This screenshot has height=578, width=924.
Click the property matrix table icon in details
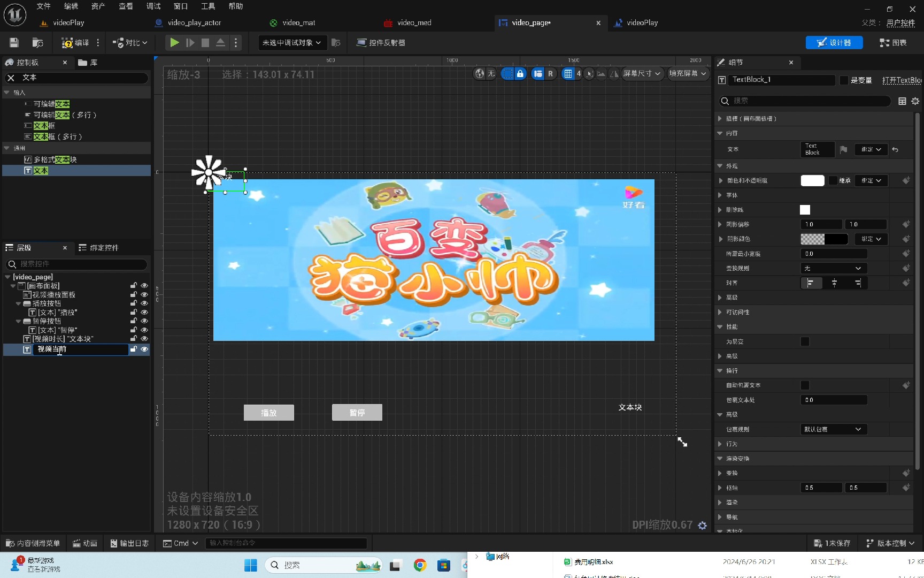coord(903,101)
